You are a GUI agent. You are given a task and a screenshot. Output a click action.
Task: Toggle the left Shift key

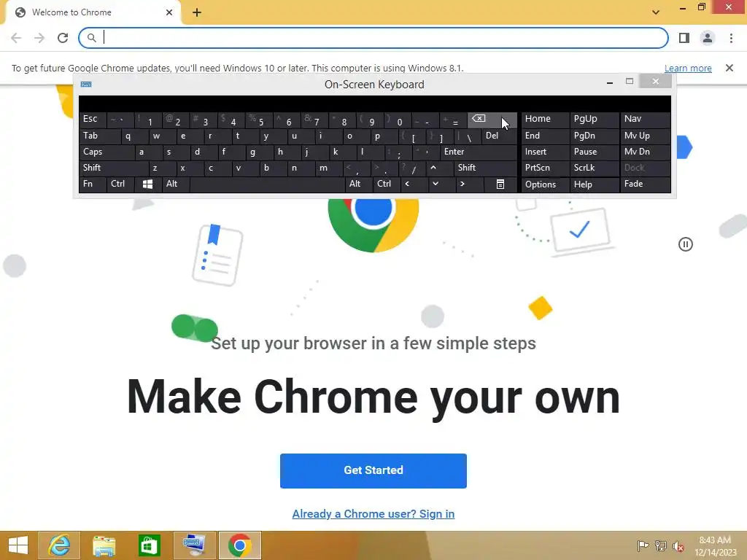[114, 168]
